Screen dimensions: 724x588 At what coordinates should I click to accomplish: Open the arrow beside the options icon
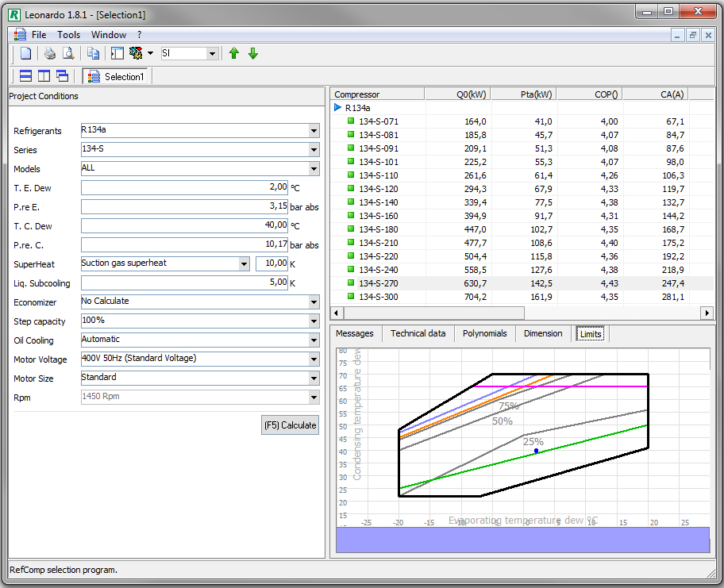click(150, 53)
